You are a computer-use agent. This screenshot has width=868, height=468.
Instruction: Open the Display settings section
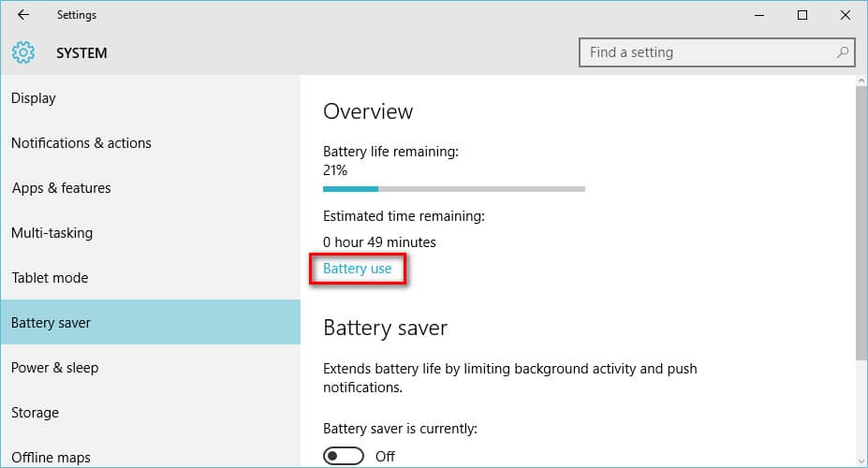pos(34,98)
